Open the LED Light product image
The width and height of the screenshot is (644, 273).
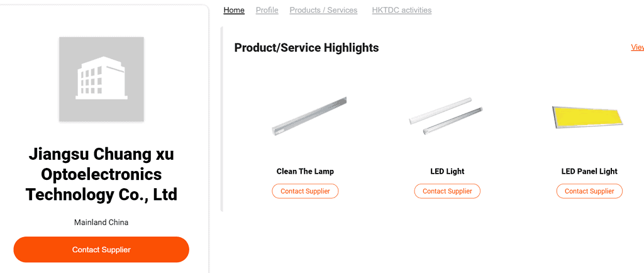click(446, 116)
